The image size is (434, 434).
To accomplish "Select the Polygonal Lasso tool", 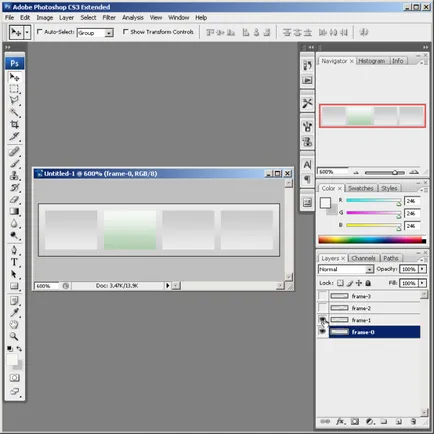I will (14, 100).
